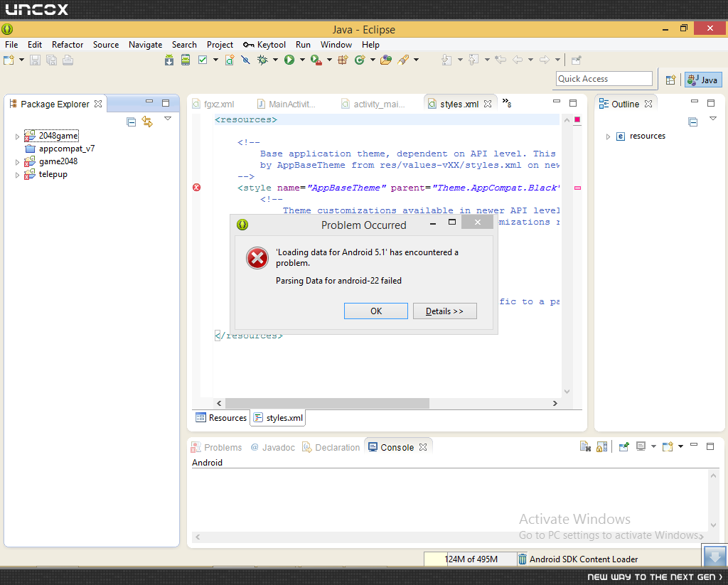Open the Refactor menu
The width and height of the screenshot is (728, 585).
coord(68,45)
